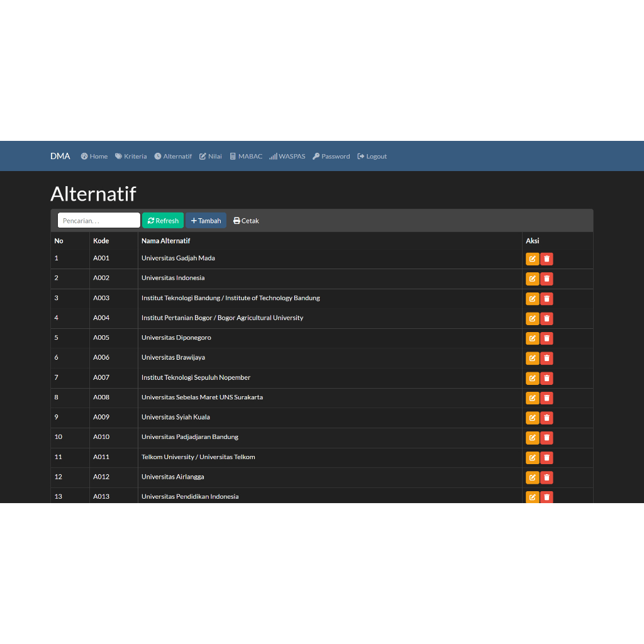644x644 pixels.
Task: Logout from the DMA application
Action: tap(372, 156)
